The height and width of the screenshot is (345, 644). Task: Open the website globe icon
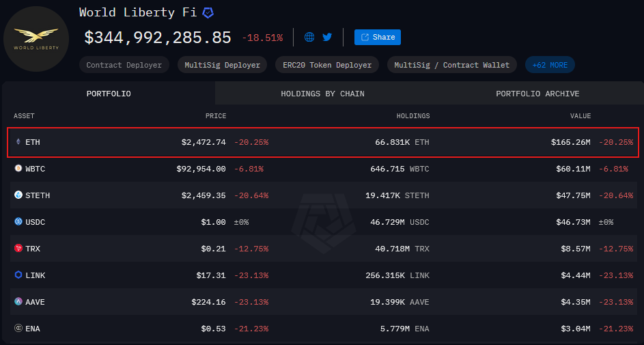[309, 38]
